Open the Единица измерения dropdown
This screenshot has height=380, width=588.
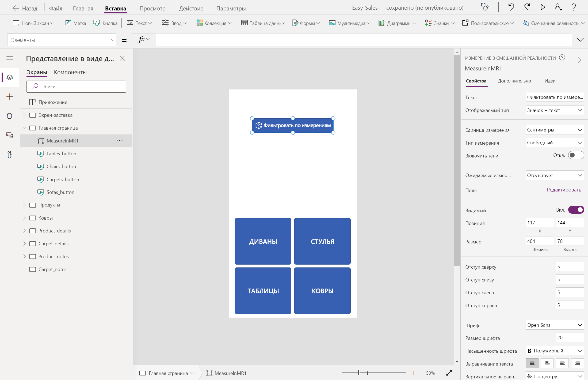[x=555, y=130]
